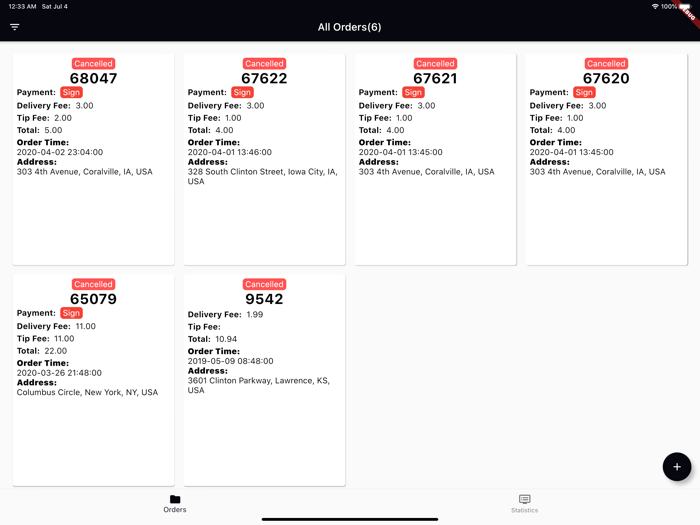Open order number 9542

pyautogui.click(x=264, y=299)
